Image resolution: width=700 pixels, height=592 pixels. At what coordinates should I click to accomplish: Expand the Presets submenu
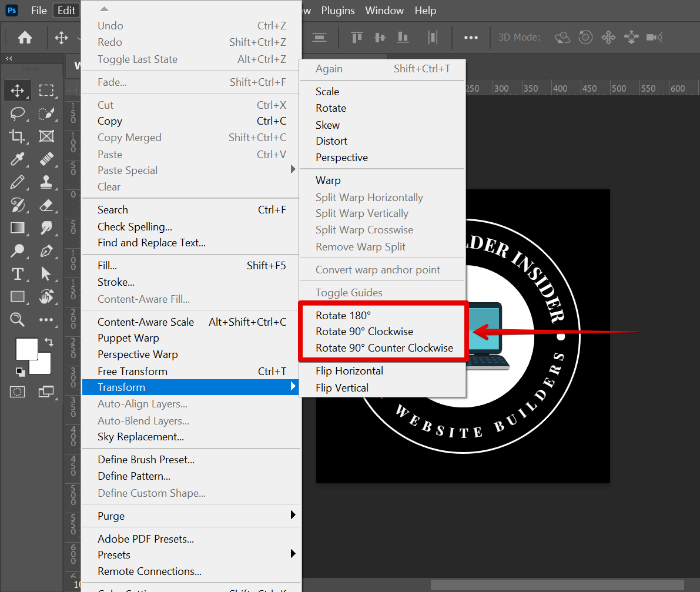pos(190,554)
